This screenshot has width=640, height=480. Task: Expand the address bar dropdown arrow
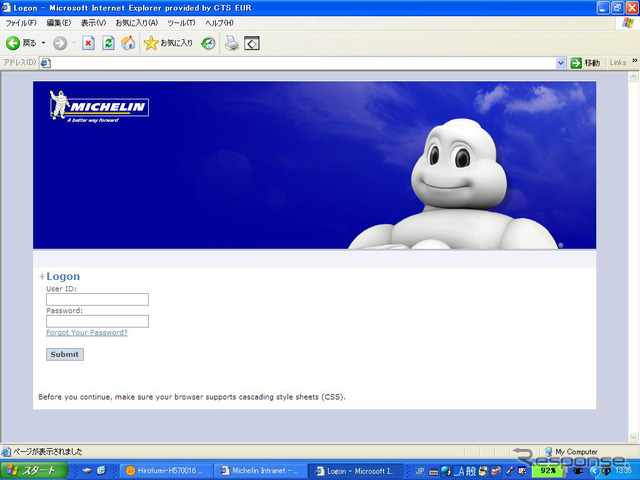click(x=561, y=63)
